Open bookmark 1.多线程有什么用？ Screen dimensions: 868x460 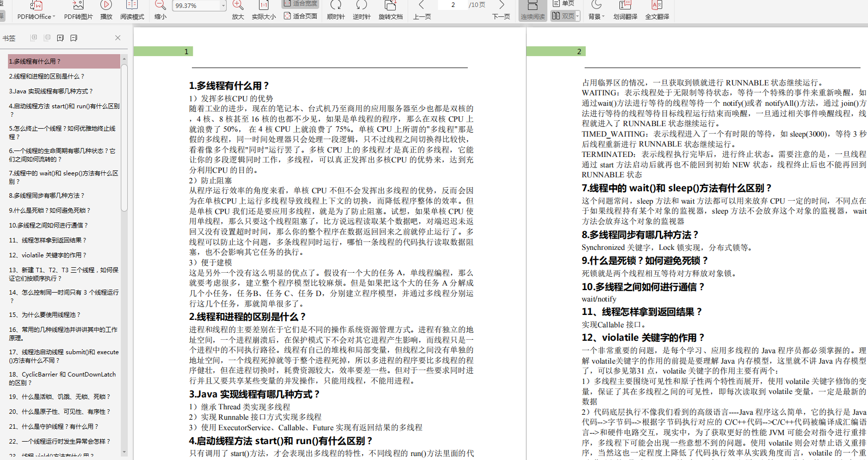tap(64, 61)
